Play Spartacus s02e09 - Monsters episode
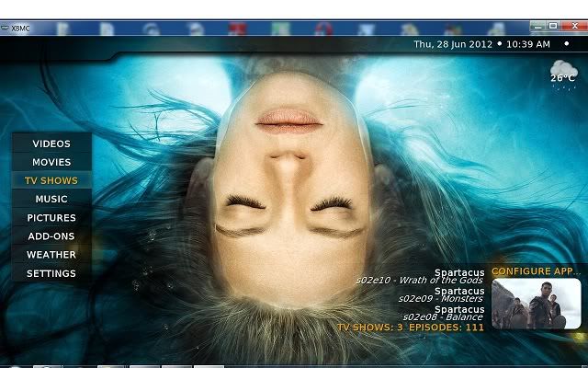Image resolution: width=588 pixels, height=368 pixels. pyautogui.click(x=441, y=294)
